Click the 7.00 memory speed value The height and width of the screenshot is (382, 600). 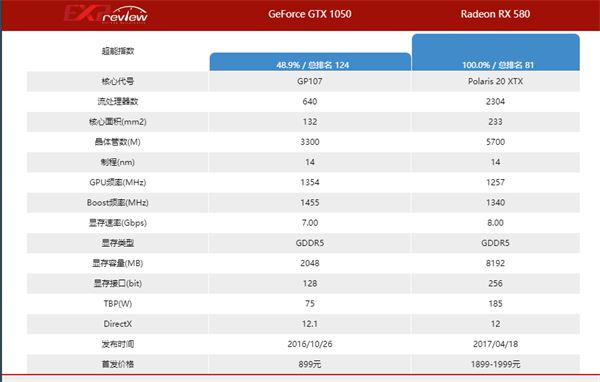pos(310,223)
